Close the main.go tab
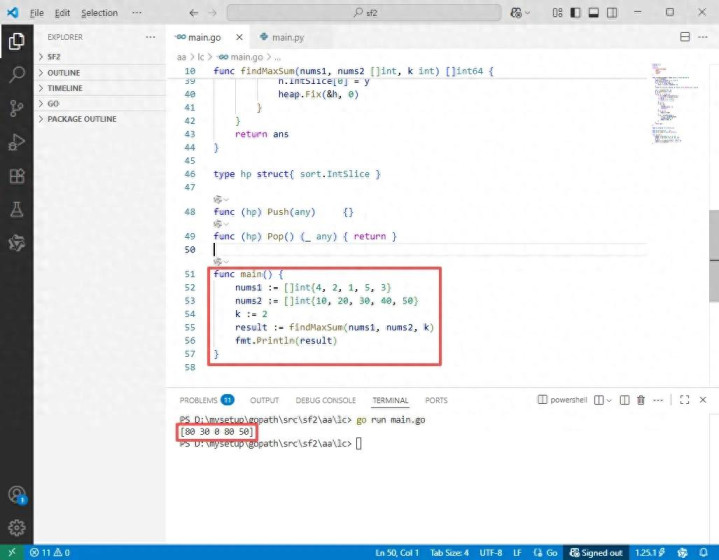The image size is (719, 560). [x=239, y=37]
